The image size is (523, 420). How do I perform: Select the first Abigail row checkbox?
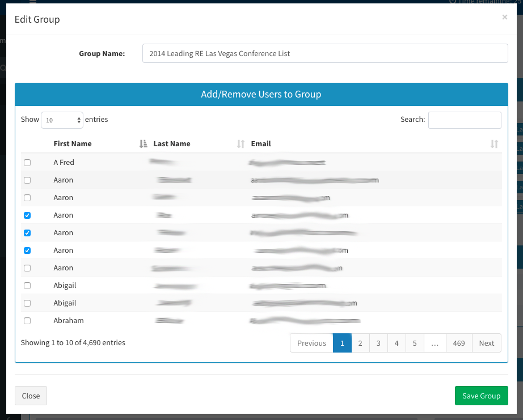point(27,285)
